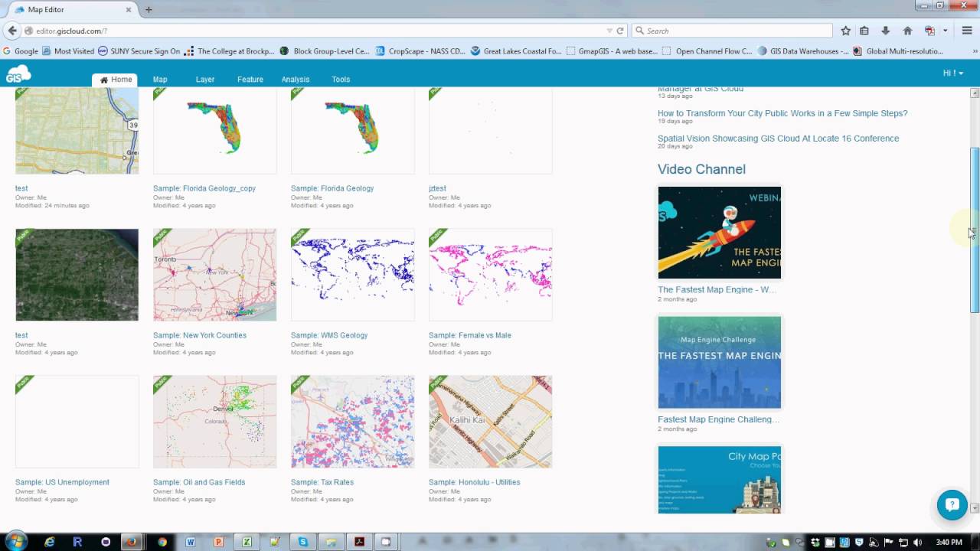The width and height of the screenshot is (980, 551).
Task: Click the Firefox Search field
Action: (732, 31)
